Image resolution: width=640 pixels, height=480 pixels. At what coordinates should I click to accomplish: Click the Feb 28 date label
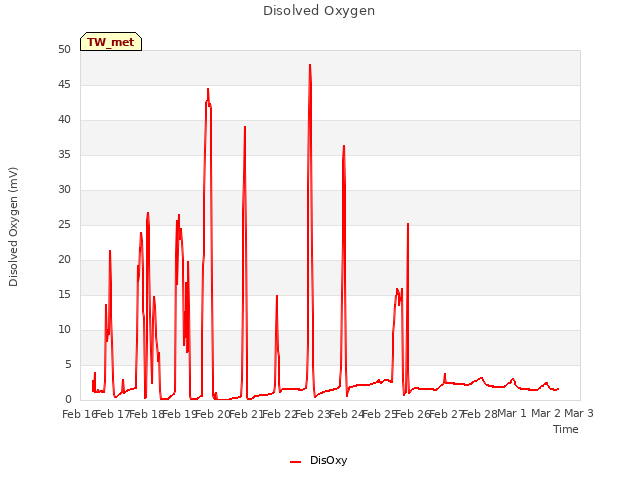pyautogui.click(x=480, y=414)
